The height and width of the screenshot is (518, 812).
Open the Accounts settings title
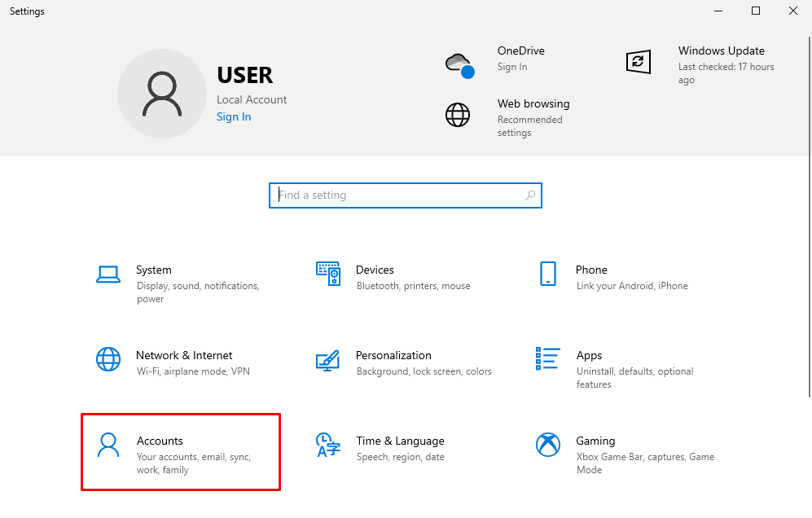pyautogui.click(x=160, y=441)
